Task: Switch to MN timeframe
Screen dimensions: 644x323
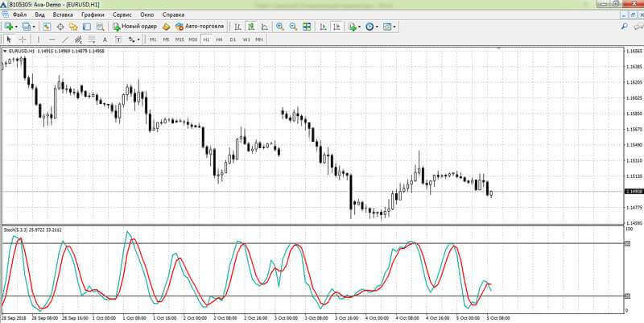Action: (259, 39)
